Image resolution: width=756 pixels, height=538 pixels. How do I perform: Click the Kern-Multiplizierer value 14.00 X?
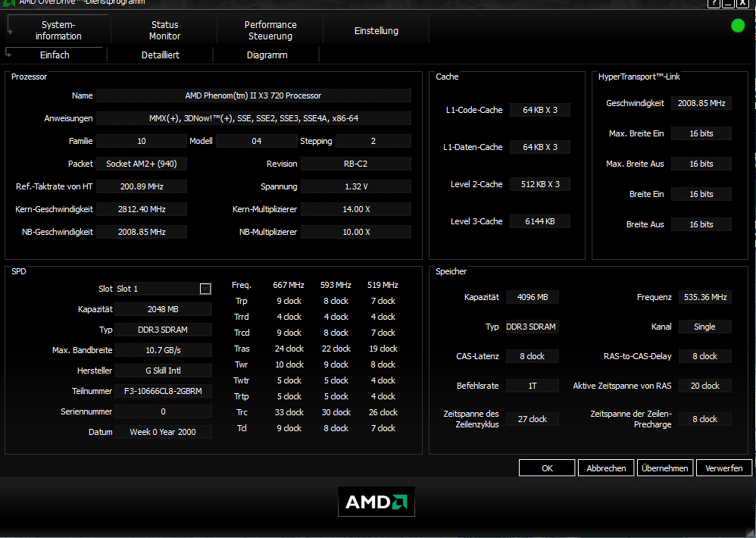click(x=356, y=209)
